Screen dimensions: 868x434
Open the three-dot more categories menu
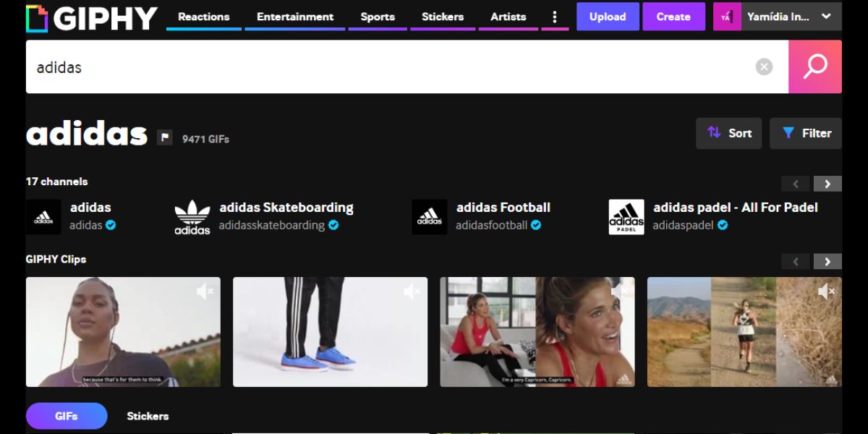[x=555, y=17]
